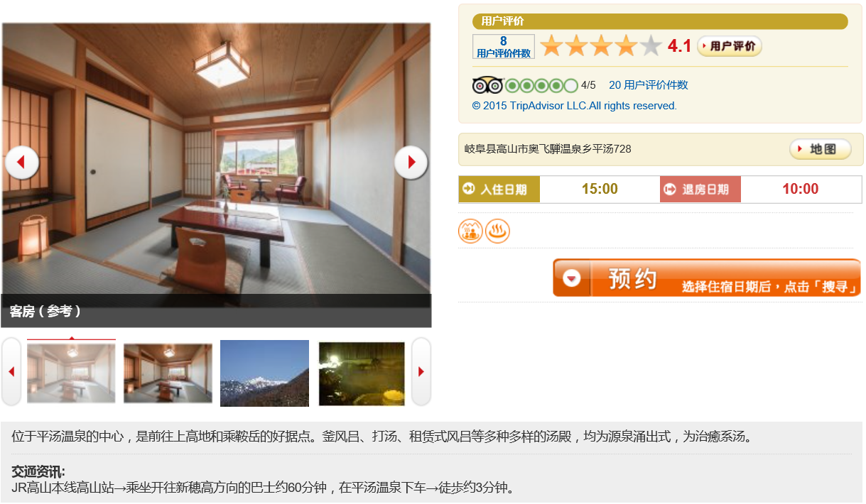Image resolution: width=866 pixels, height=504 pixels.
Task: Click the check-in 入住日期 arrow icon
Action: [x=468, y=190]
